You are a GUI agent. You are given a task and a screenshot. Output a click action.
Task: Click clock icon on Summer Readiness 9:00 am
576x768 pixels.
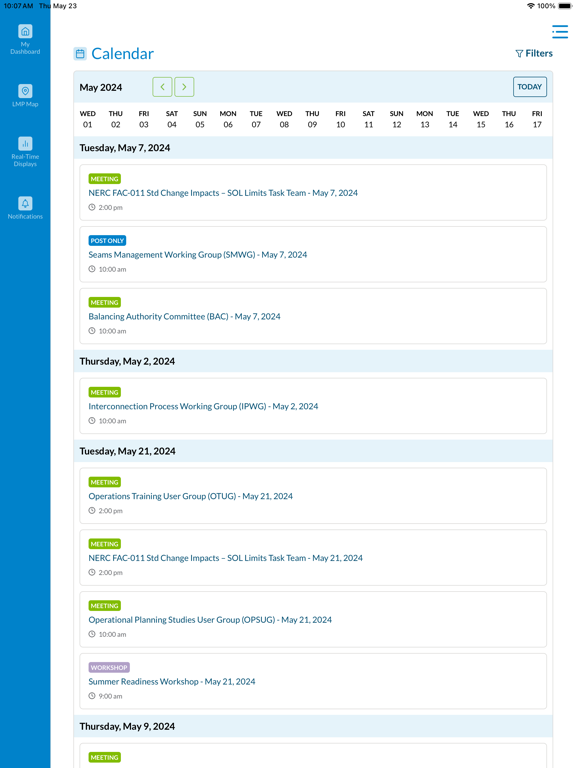coord(92,696)
